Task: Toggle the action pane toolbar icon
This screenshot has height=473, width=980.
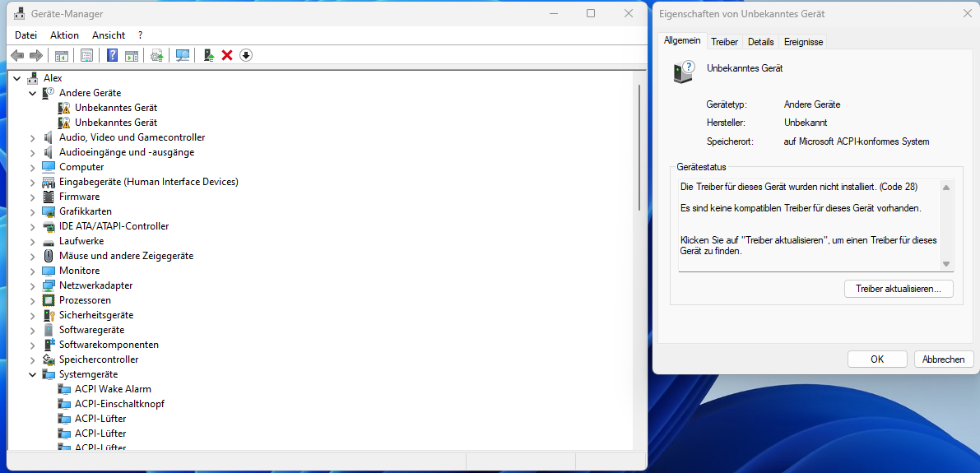Action: click(x=132, y=56)
